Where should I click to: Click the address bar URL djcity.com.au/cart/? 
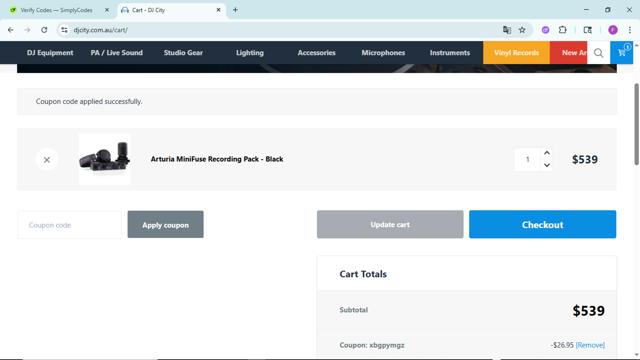pyautogui.click(x=100, y=30)
